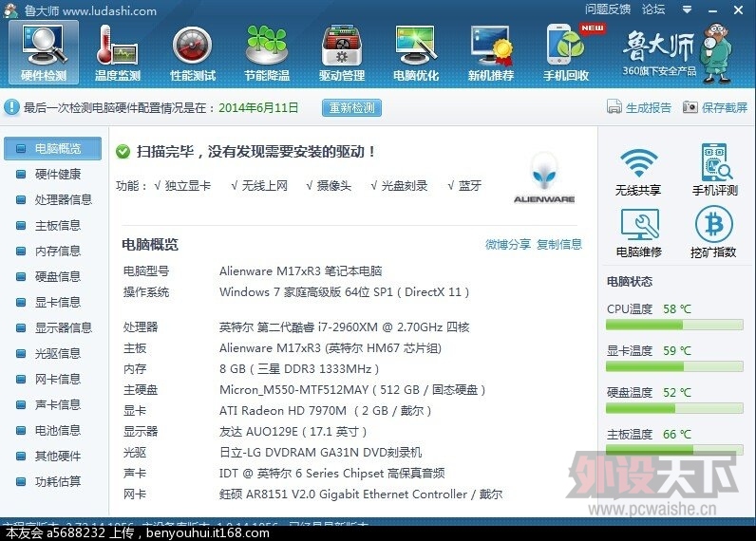Click 保存截屏 save screenshot link
The height and width of the screenshot is (541, 756).
(724, 107)
